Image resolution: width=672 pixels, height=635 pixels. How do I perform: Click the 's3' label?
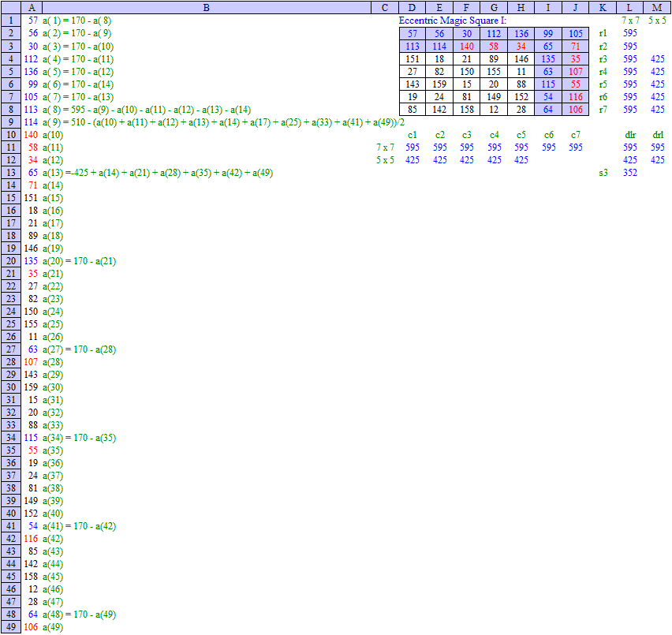coord(603,173)
